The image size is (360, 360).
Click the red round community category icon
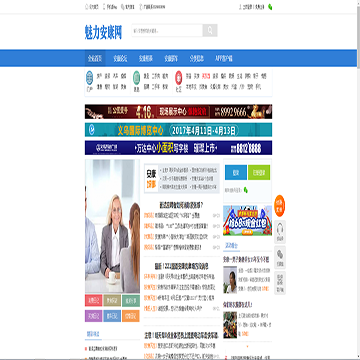179,78
